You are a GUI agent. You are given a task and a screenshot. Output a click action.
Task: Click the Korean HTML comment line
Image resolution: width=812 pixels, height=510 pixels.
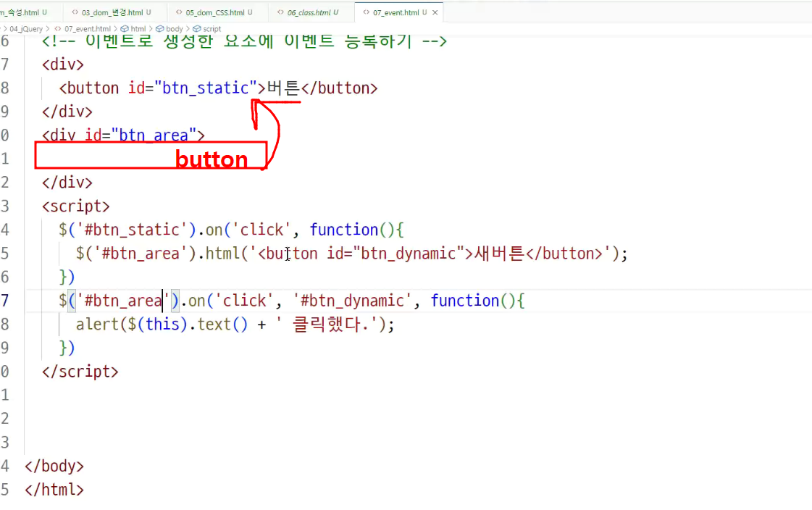click(244, 41)
